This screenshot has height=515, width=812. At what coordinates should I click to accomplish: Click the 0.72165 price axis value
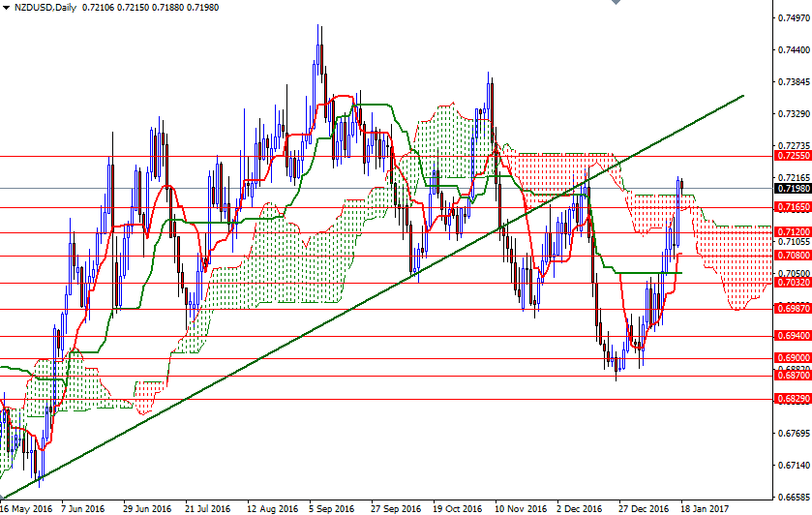794,178
